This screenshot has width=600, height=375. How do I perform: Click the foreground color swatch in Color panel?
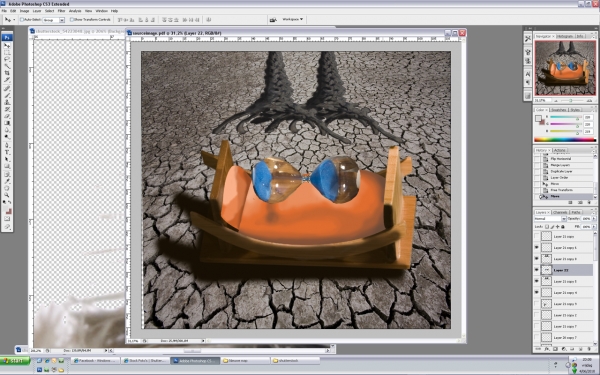pos(538,118)
